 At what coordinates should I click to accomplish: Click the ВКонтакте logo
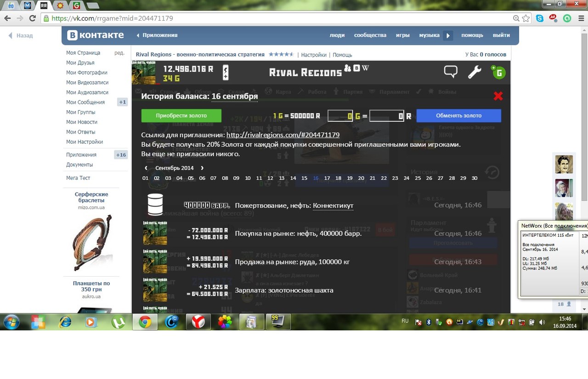[96, 35]
